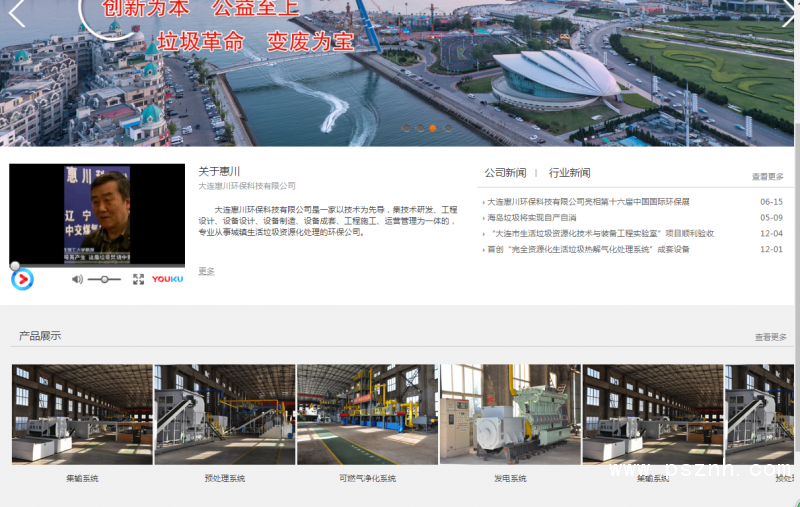Open 更多 link under company intro
Image resolution: width=800 pixels, height=507 pixels.
point(206,272)
